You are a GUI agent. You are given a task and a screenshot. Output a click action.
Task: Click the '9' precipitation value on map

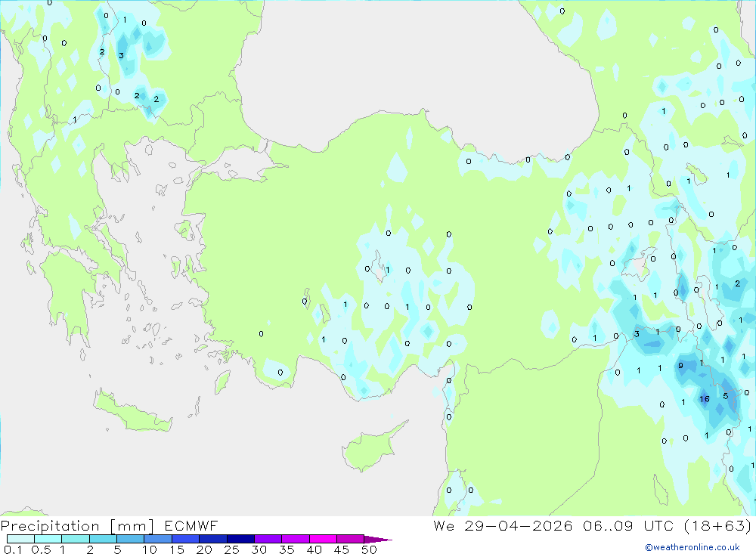click(681, 366)
